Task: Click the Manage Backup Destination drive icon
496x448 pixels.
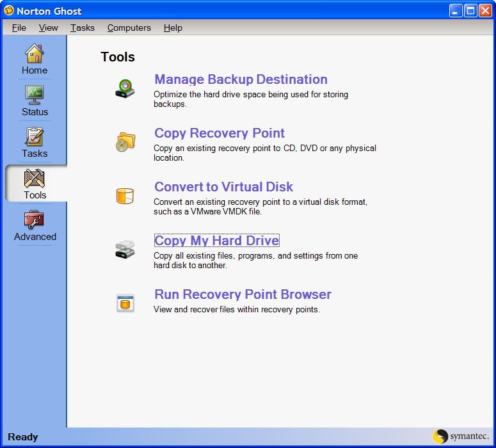Action: coord(125,88)
